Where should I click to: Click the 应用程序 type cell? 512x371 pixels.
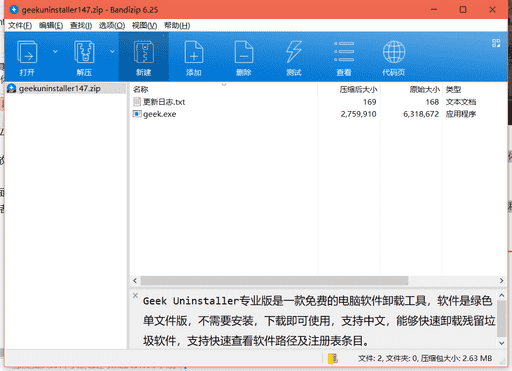tap(461, 114)
